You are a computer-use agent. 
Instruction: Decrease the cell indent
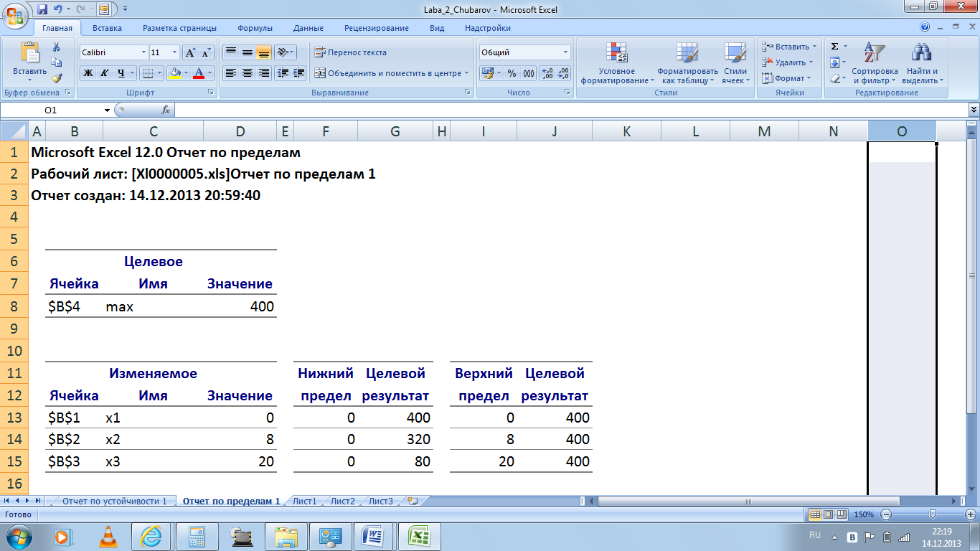[283, 73]
